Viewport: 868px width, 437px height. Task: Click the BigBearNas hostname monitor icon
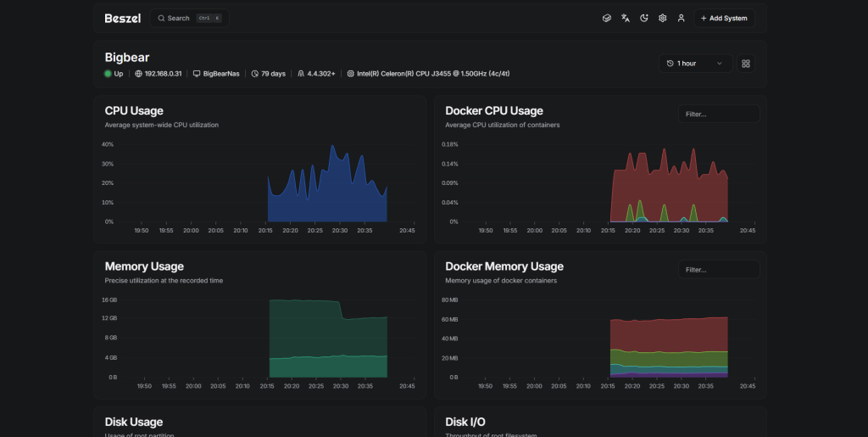(x=197, y=74)
